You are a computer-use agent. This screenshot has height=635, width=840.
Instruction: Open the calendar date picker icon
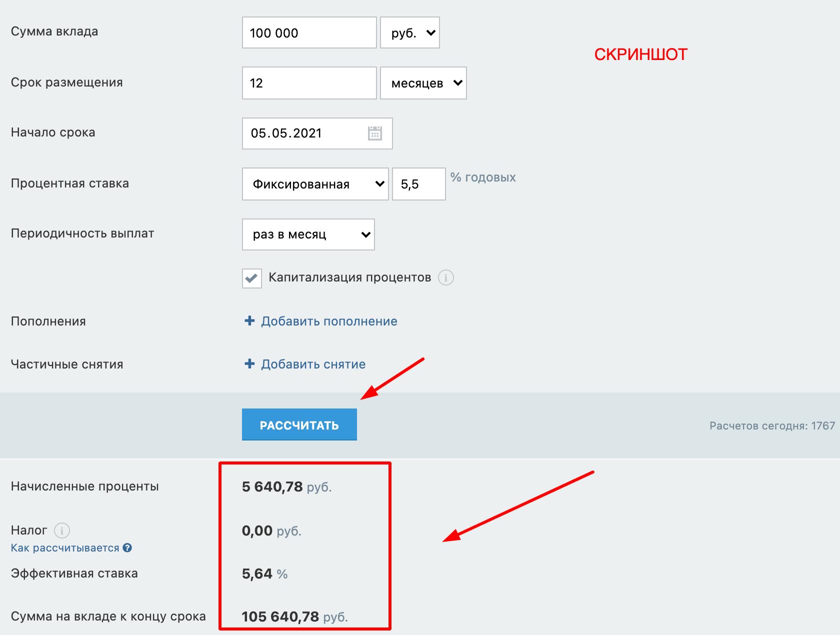click(374, 133)
